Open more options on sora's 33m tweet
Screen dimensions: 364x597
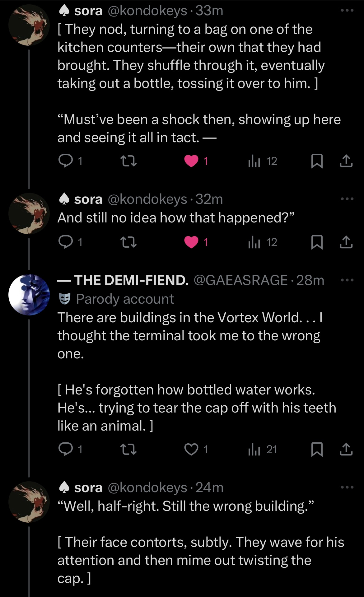click(x=347, y=11)
